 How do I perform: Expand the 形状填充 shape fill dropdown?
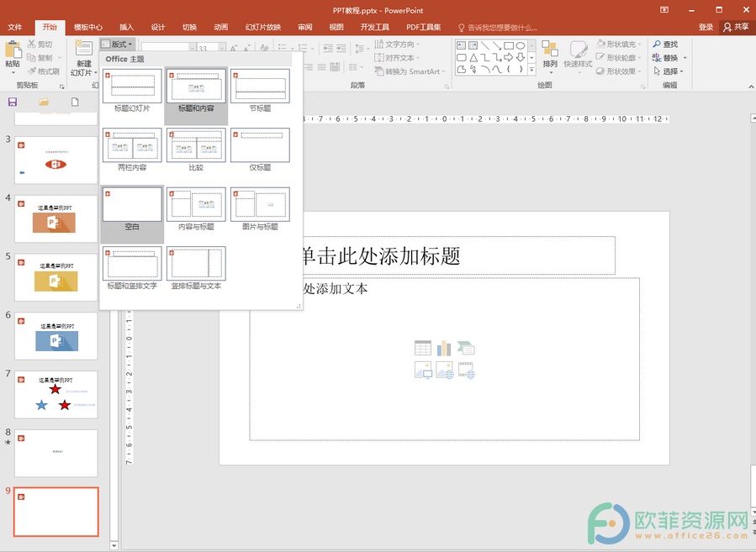click(639, 44)
